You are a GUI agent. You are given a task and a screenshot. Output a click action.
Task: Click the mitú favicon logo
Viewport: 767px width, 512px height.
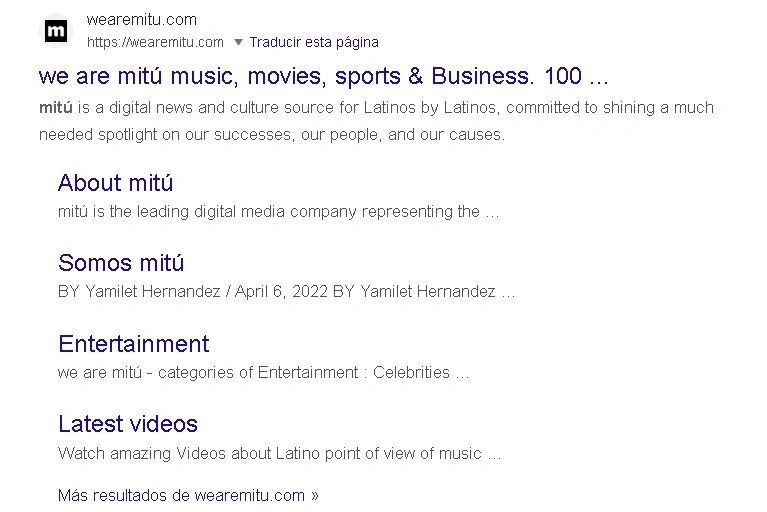point(57,31)
